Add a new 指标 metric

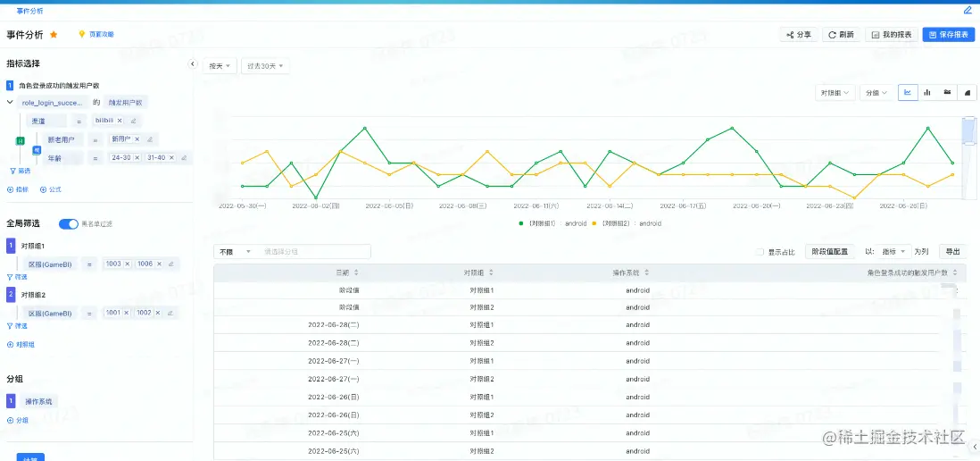coord(18,189)
